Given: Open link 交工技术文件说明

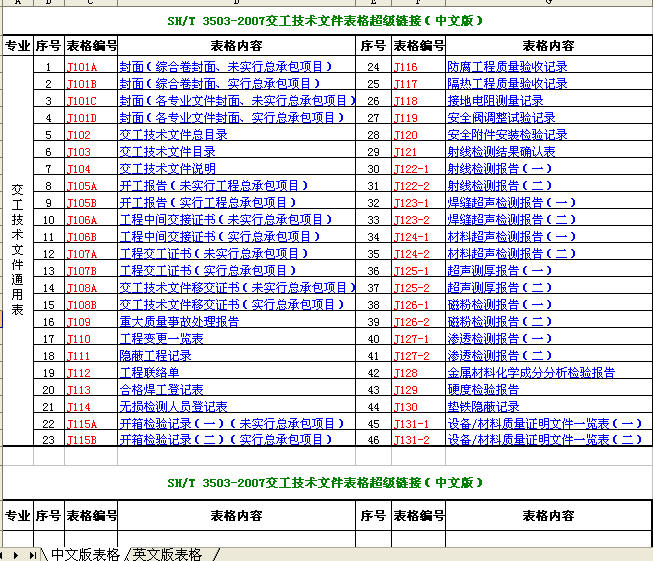Looking at the screenshot, I should pos(167,169).
